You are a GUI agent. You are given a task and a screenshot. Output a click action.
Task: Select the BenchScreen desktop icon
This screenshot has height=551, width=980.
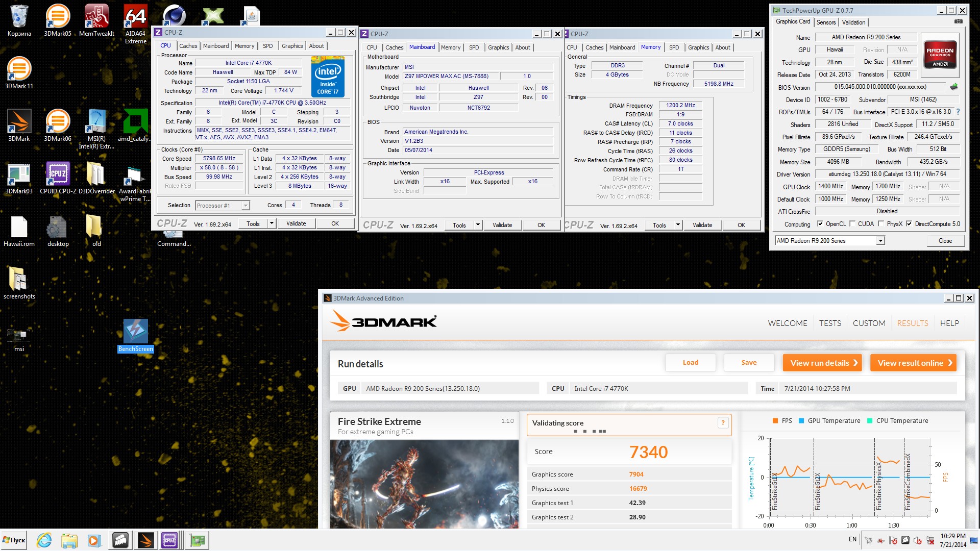(x=136, y=336)
